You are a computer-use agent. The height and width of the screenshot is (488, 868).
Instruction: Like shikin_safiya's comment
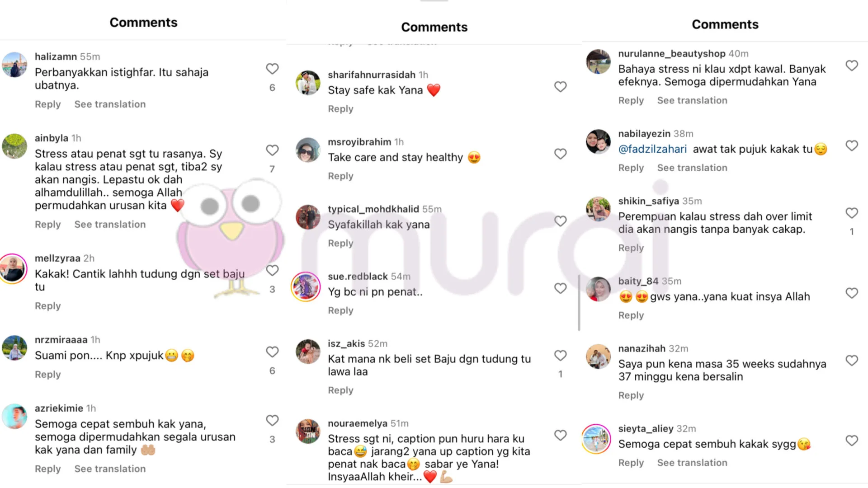click(x=852, y=213)
